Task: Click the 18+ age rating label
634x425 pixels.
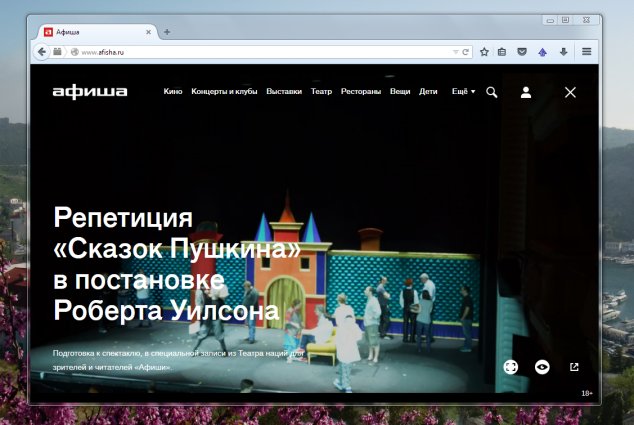Action: tap(587, 393)
